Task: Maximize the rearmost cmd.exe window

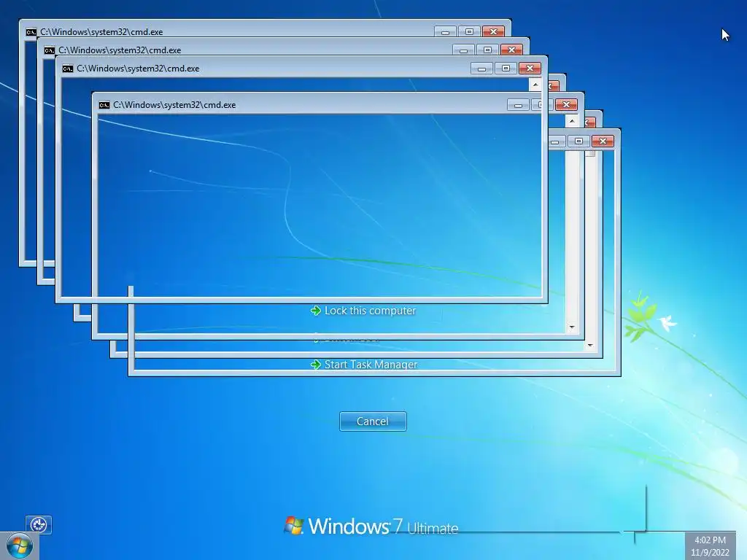Action: pyautogui.click(x=469, y=31)
